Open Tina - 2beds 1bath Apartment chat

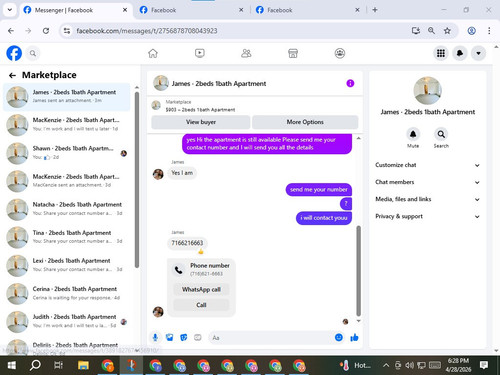pos(67,237)
